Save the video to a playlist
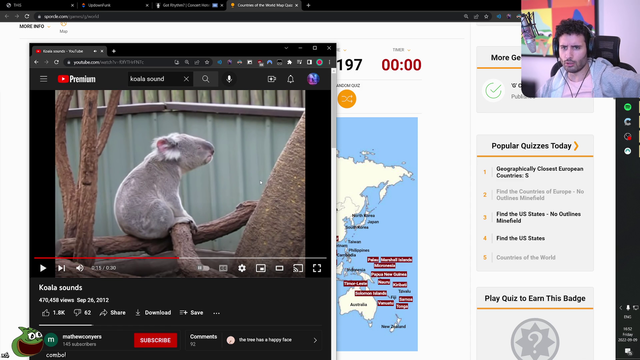The image size is (640, 360). click(x=191, y=313)
